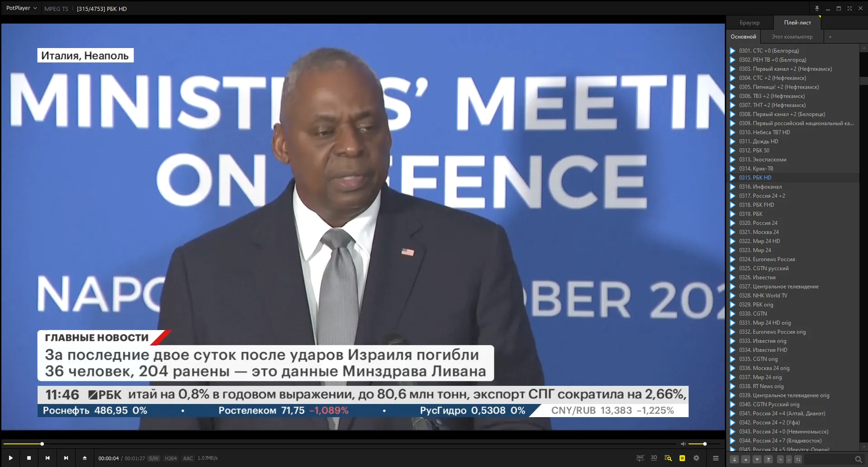Select playlist item 0311. Дождь HD
The width and height of the screenshot is (868, 467).
[793, 141]
